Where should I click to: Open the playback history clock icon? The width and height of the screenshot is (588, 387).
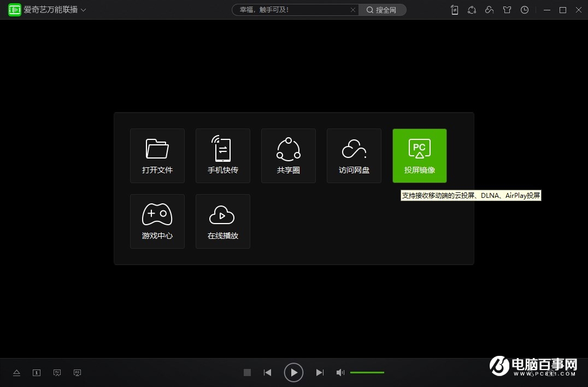[x=524, y=10]
